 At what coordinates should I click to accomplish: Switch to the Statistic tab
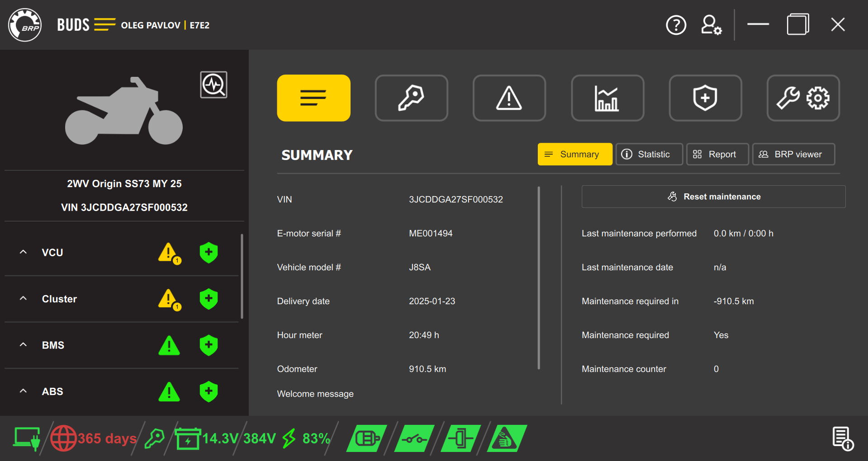[649, 154]
